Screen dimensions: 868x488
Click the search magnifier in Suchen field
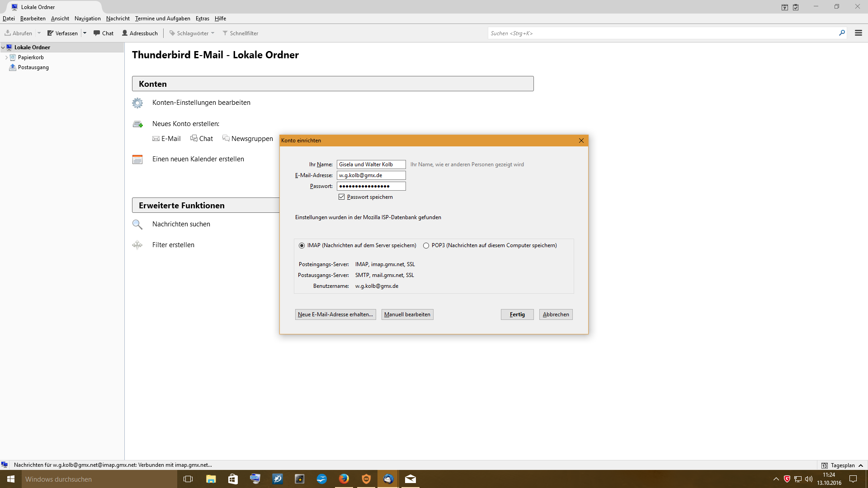(842, 33)
